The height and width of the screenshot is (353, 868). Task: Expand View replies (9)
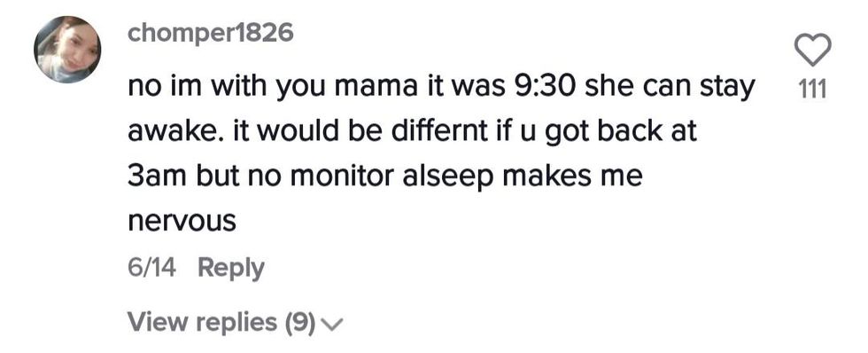click(236, 321)
